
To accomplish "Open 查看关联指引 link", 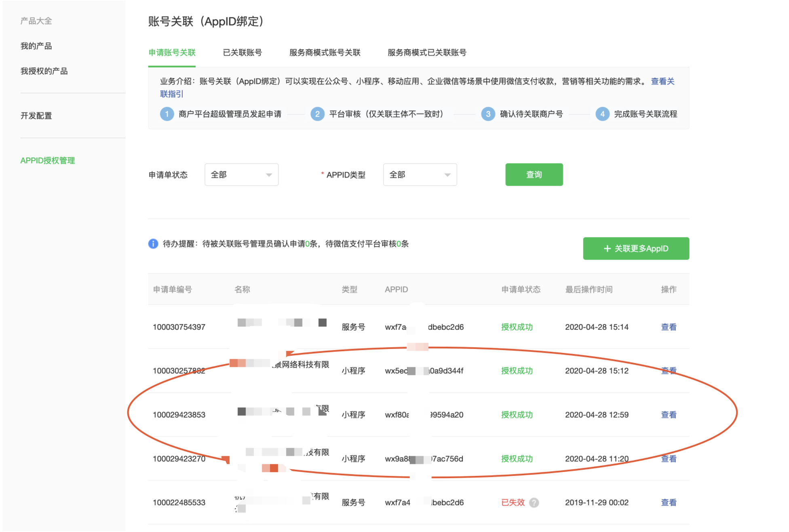I will 662,82.
